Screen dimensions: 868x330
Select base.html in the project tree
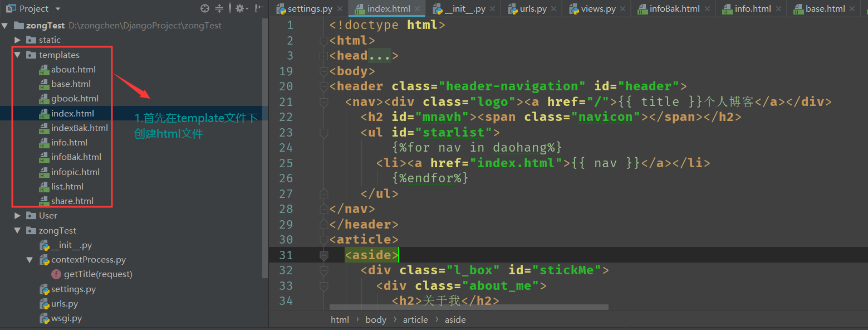pyautogui.click(x=71, y=84)
